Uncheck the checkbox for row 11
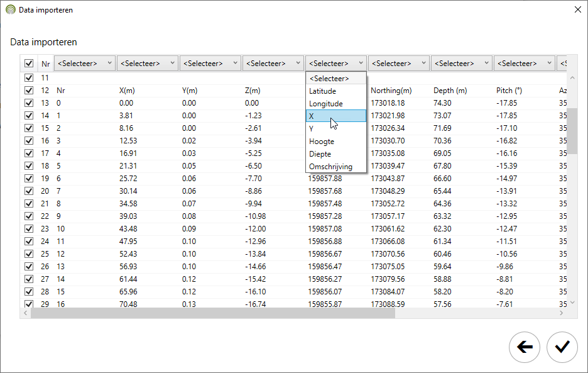The image size is (588, 373). pyautogui.click(x=29, y=78)
